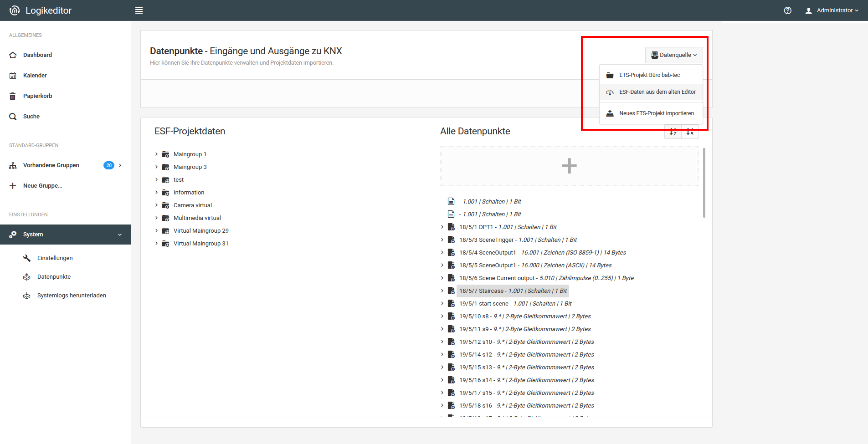Click the Logikeditor home logo

(15, 10)
